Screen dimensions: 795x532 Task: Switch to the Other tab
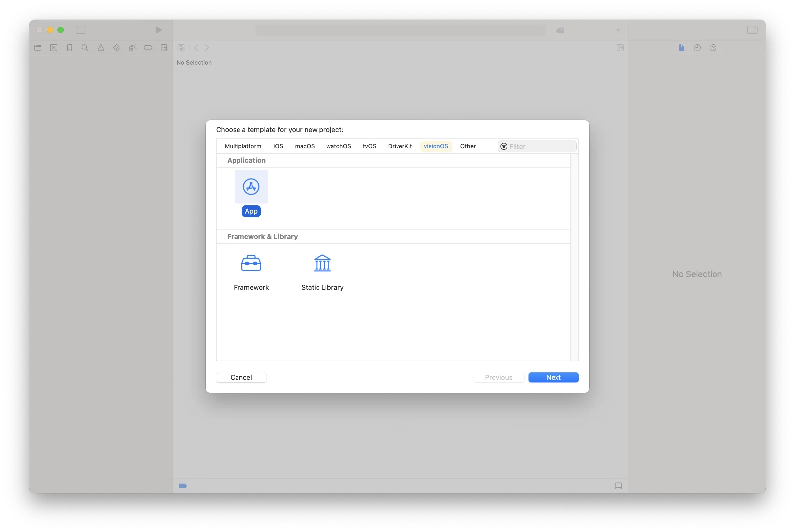(468, 146)
